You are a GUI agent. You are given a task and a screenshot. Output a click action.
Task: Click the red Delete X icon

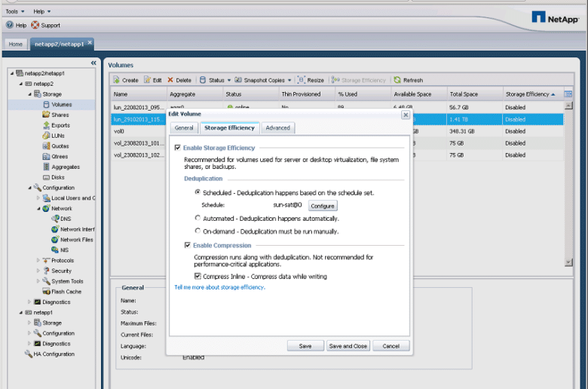(x=170, y=80)
